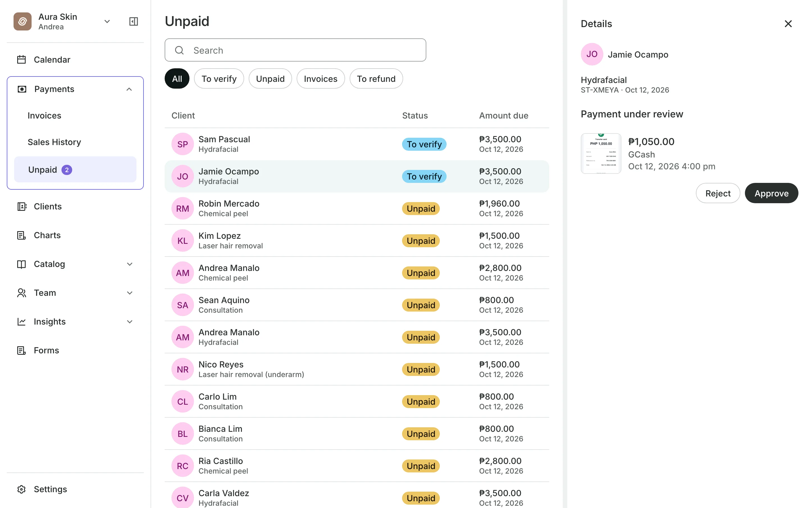Click the Team people icon
812x508 pixels.
21,293
